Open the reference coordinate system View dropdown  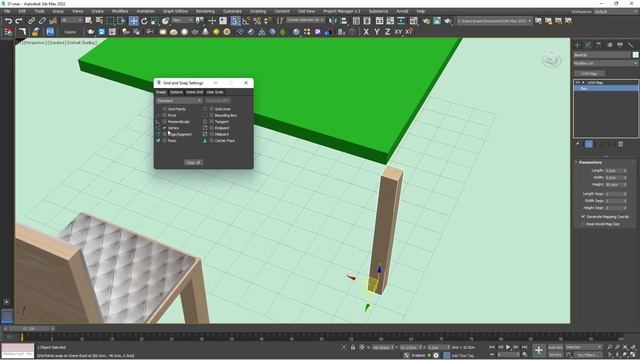(x=182, y=20)
